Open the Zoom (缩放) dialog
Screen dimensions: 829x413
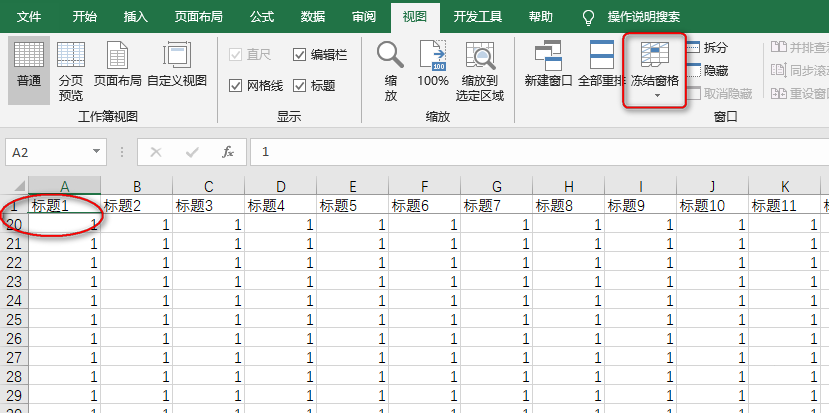391,71
